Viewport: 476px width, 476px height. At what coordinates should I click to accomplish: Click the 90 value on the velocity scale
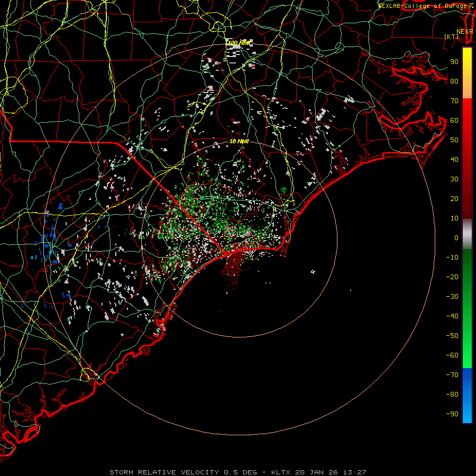tap(454, 62)
